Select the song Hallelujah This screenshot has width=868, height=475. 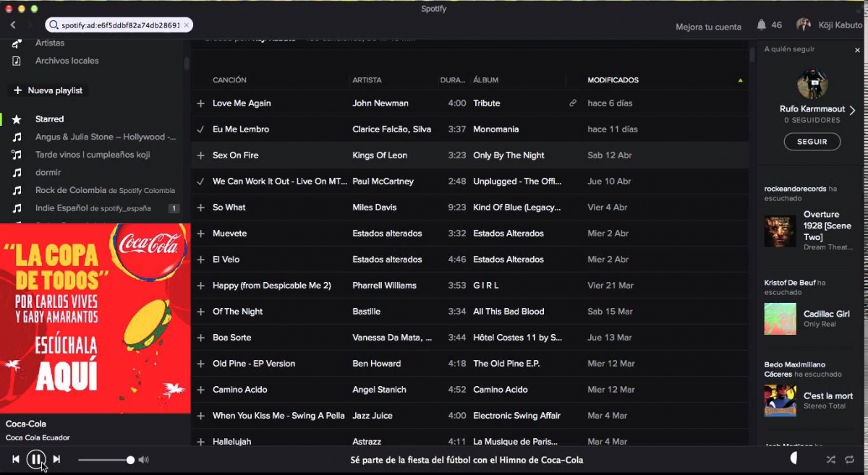click(232, 442)
